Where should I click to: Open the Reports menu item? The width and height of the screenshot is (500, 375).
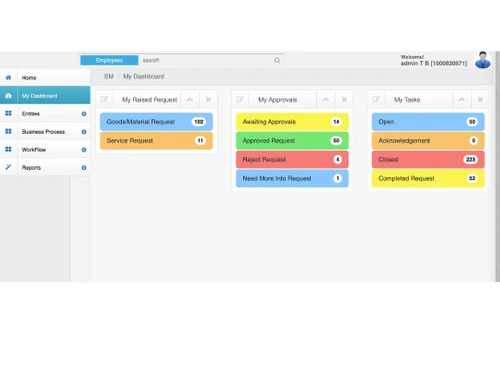(x=45, y=167)
